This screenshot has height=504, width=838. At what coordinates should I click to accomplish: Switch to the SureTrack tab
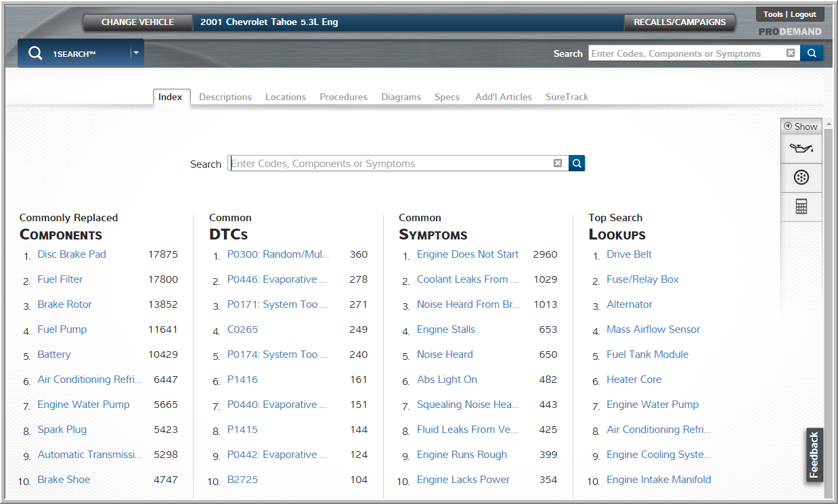tap(567, 97)
